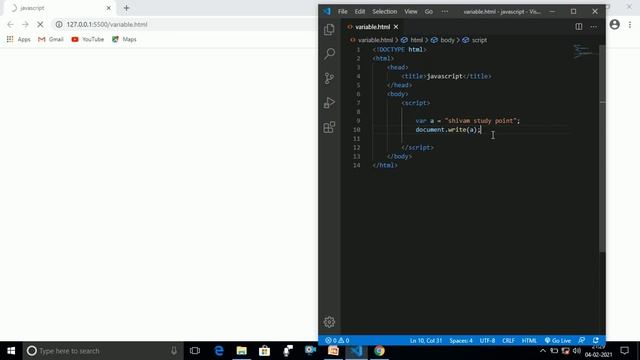The height and width of the screenshot is (360, 640).
Task: Show hidden system tray icons
Action: [542, 351]
